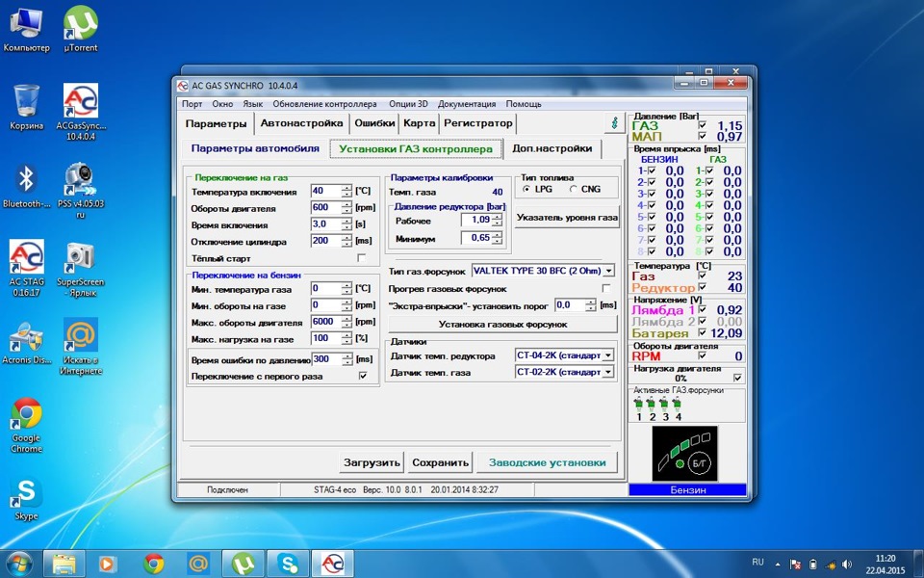Click active gas injector 1 icon
The height and width of the screenshot is (578, 924).
point(638,405)
